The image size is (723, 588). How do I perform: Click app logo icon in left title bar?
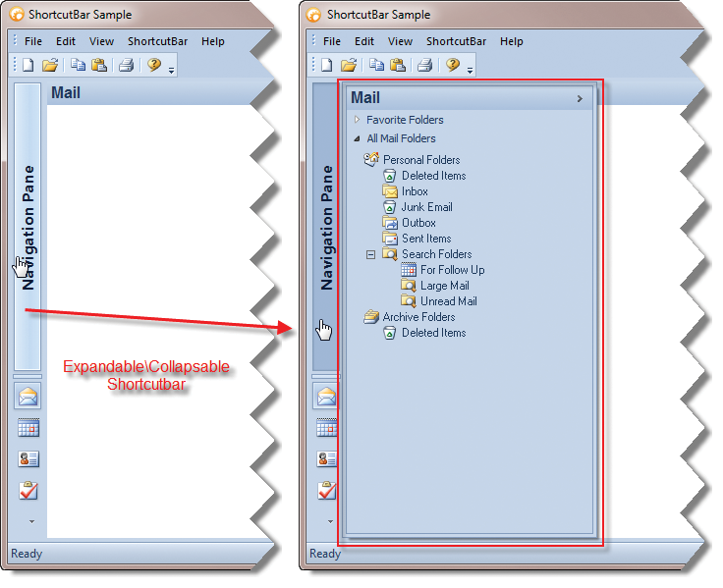(x=17, y=15)
